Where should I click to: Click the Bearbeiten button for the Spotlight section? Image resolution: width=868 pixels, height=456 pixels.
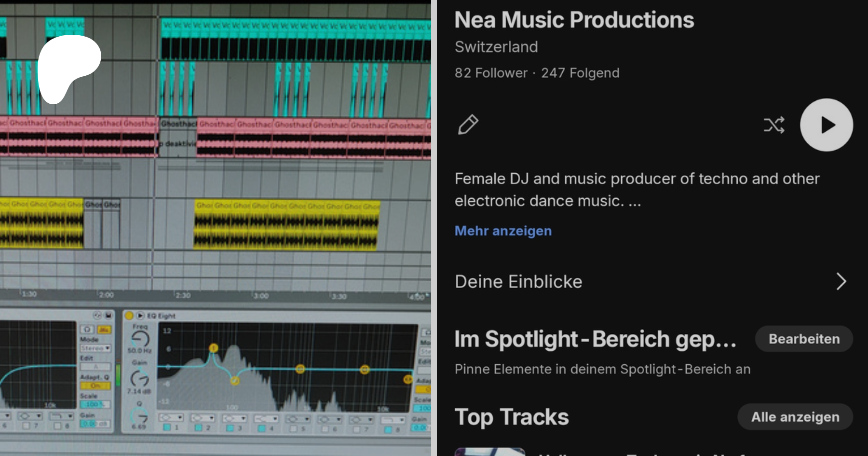coord(804,339)
